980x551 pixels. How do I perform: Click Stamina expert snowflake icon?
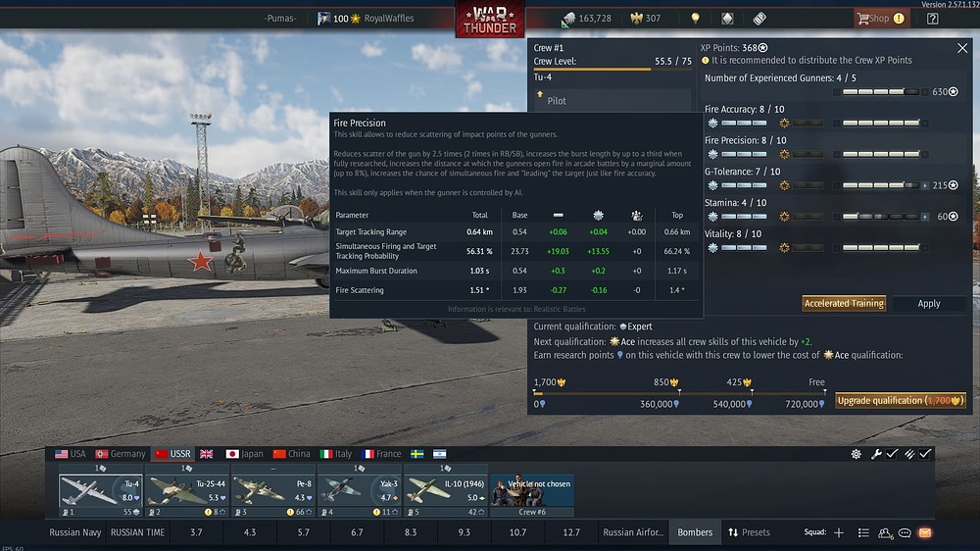point(712,217)
